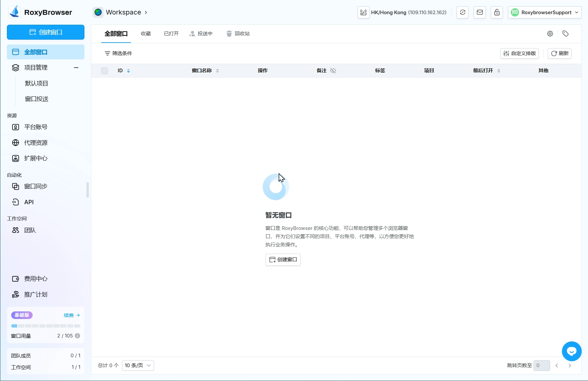Click the settings gear icon above table
The height and width of the screenshot is (381, 588).
point(550,34)
